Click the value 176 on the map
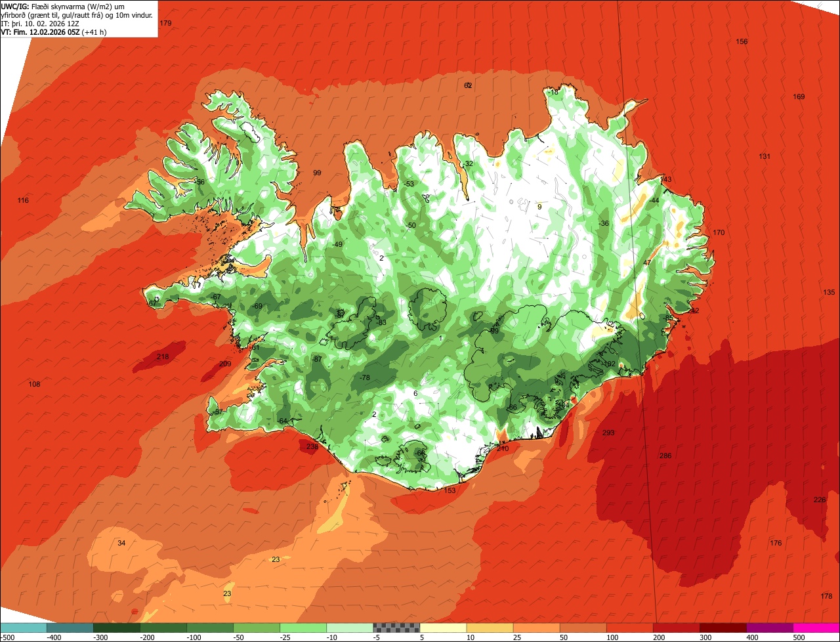 point(776,543)
